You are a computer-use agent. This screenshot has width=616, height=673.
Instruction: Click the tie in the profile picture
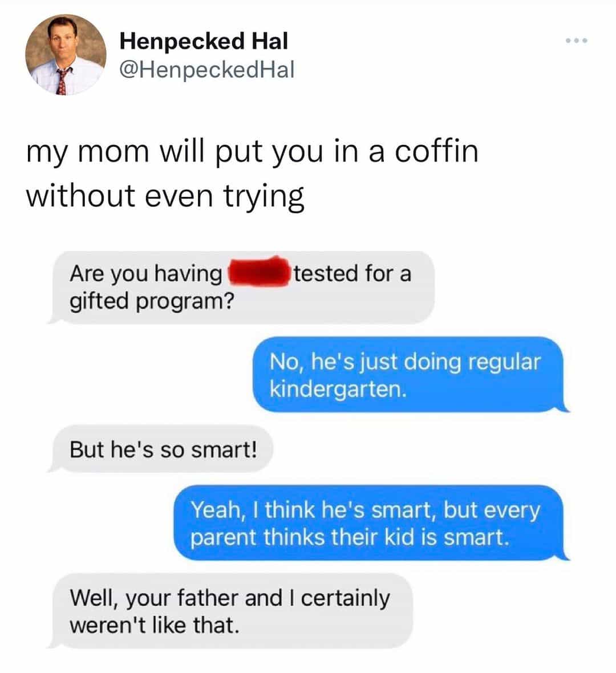click(62, 80)
